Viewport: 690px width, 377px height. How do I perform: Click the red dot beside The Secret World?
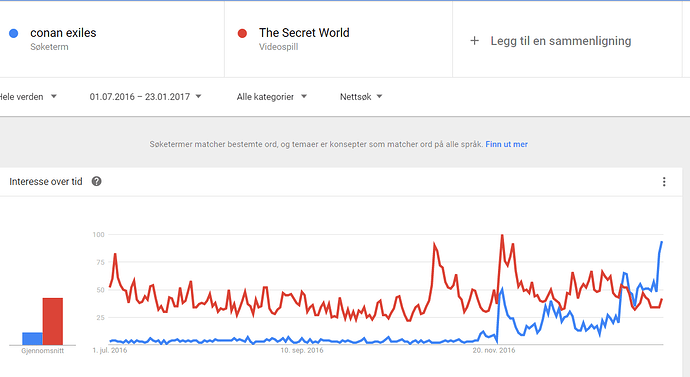point(242,33)
